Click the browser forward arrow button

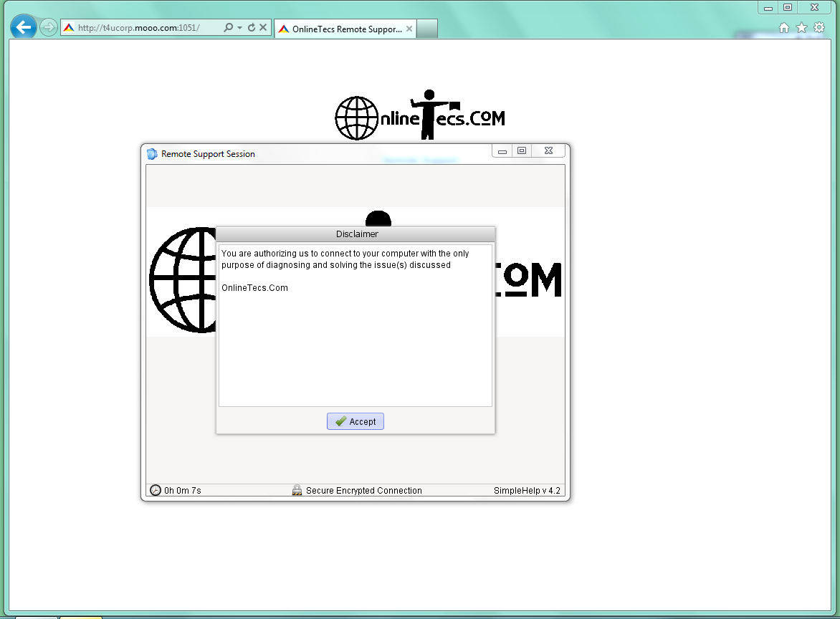coord(49,27)
